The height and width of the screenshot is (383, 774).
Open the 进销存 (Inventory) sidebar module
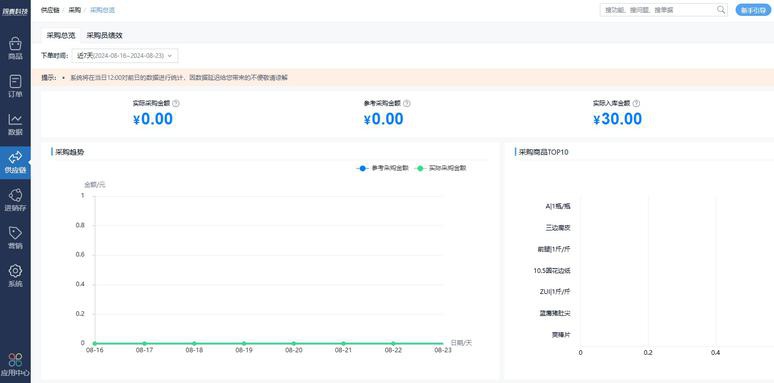coord(15,200)
